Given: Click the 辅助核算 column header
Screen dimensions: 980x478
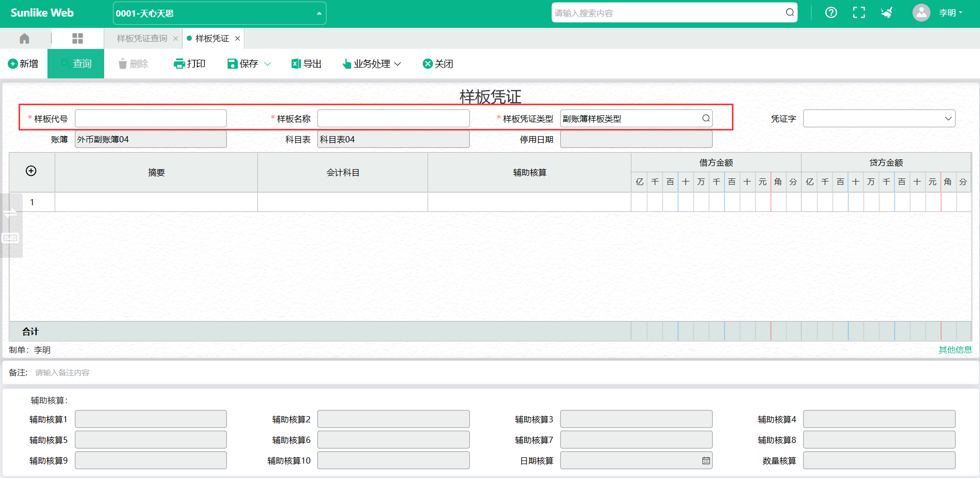Looking at the screenshot, I should (x=529, y=173).
